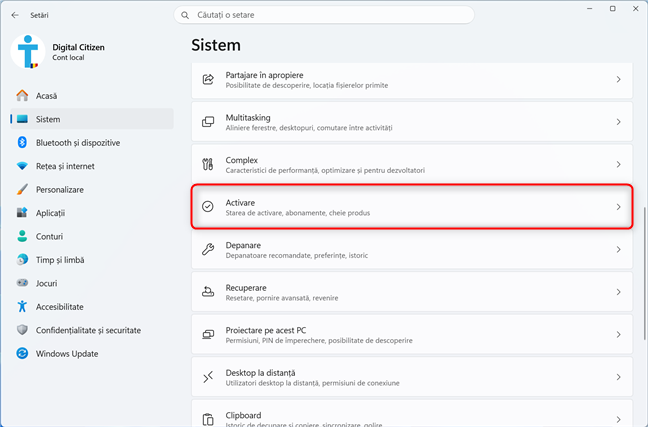Screen dimensions: 648x427
Task: Click 'Utilizatori desktop la distanță' description
Action: (312, 383)
